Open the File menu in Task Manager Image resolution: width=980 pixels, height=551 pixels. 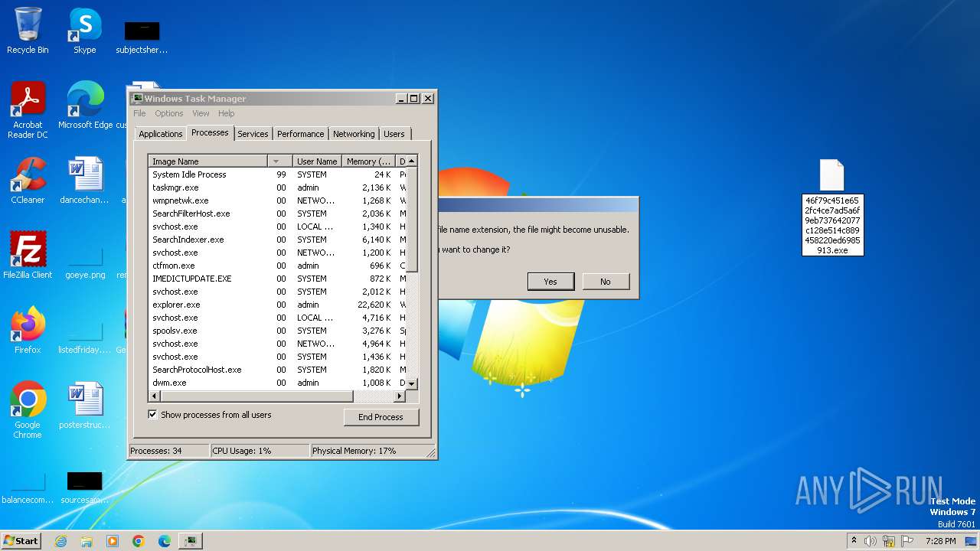click(x=139, y=113)
